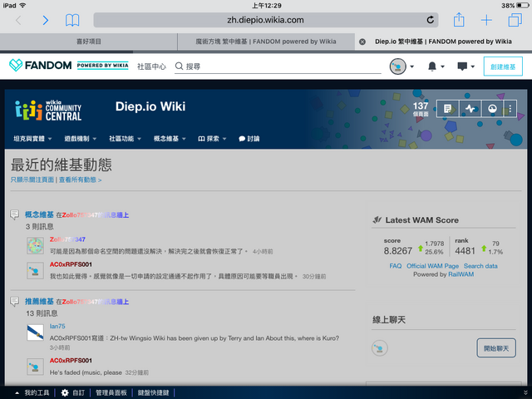Open the wiki activity pulse icon

(x=470, y=109)
